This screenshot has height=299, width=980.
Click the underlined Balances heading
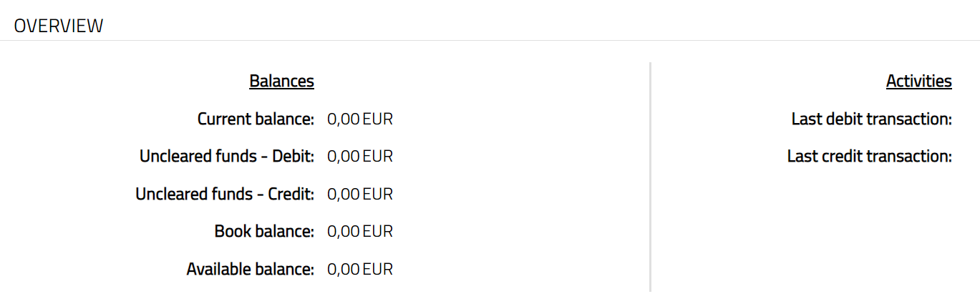[281, 81]
